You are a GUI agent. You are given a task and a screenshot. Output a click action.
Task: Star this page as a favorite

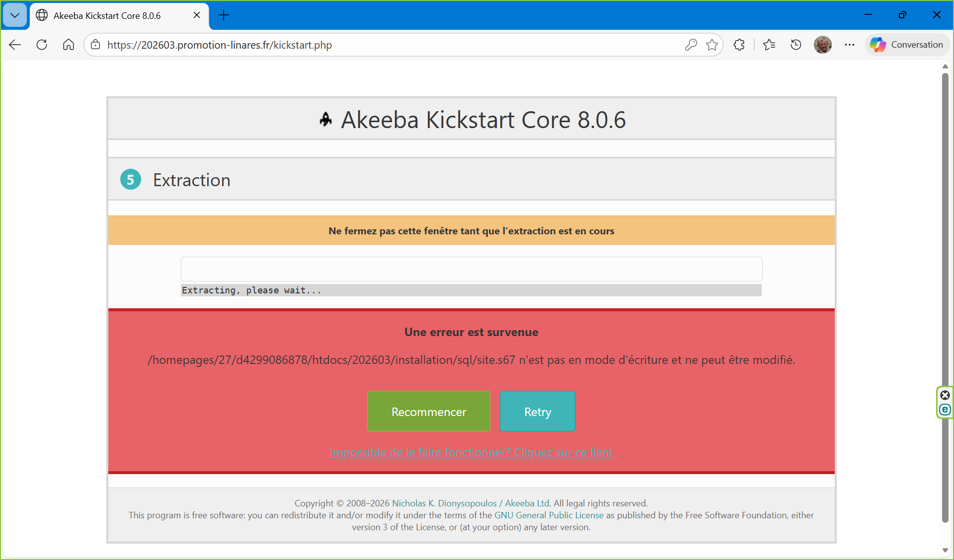(712, 45)
